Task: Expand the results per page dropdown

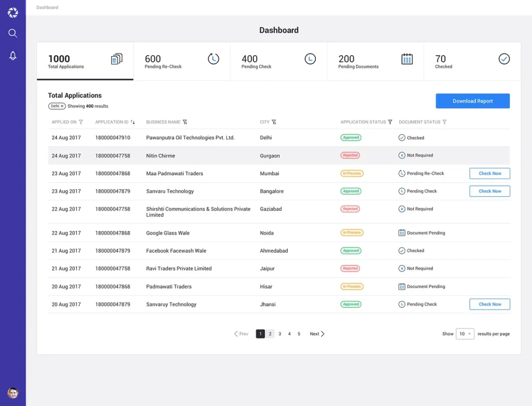Action: 465,334
